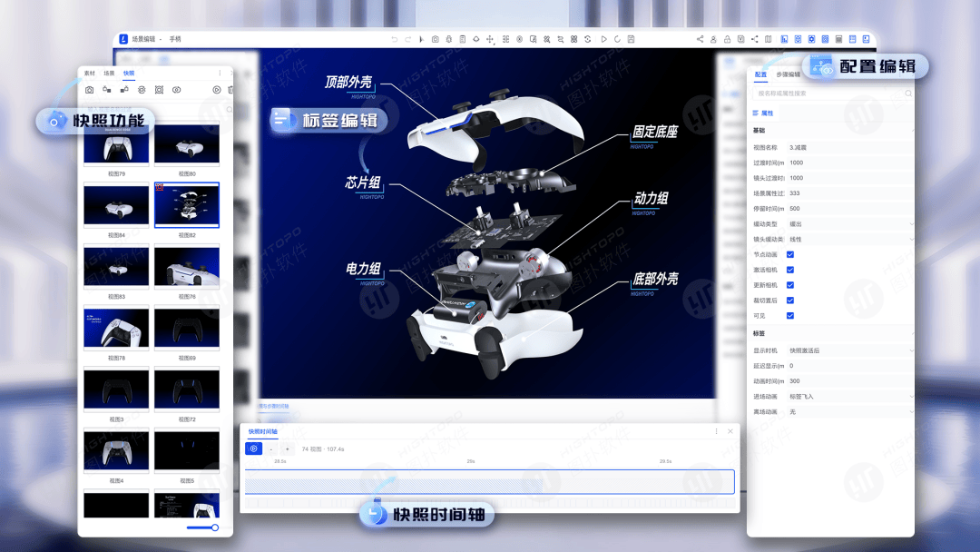
Task: Select the 视图79 thumbnail
Action: [116, 145]
